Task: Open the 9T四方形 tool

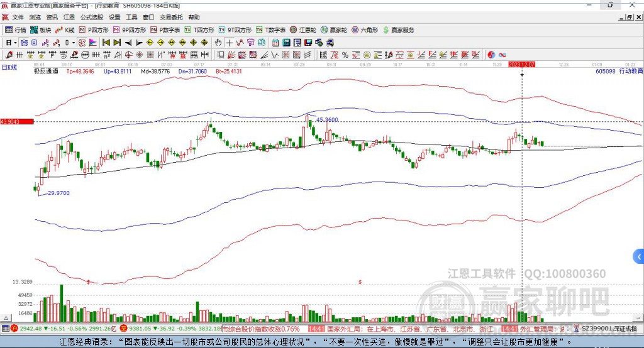Action: (235, 30)
